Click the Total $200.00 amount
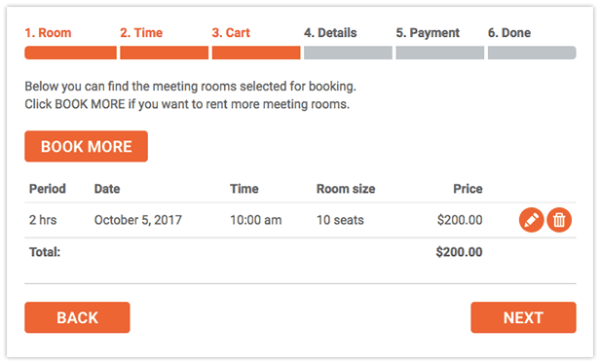The width and height of the screenshot is (600, 364). pos(459,252)
